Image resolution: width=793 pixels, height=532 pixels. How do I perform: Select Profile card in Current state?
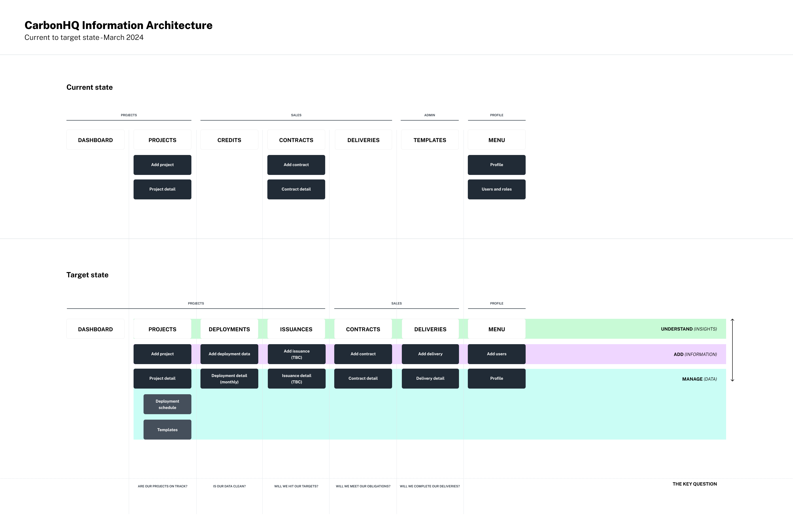tap(497, 165)
